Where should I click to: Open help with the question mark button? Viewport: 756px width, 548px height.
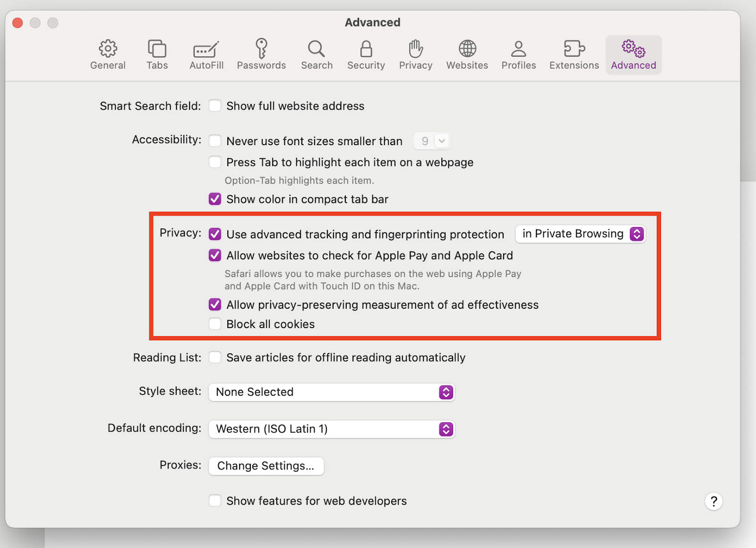tap(713, 501)
